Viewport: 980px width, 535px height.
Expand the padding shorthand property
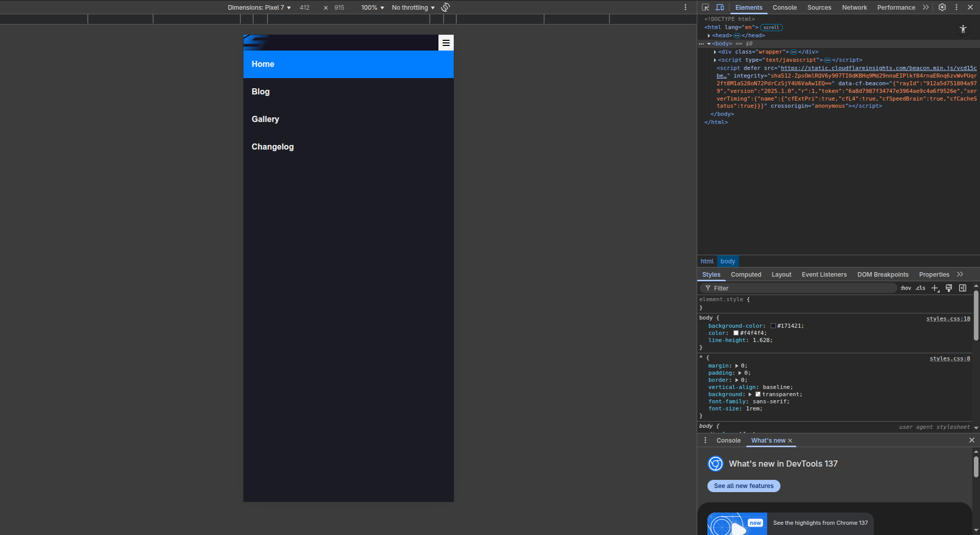(740, 373)
